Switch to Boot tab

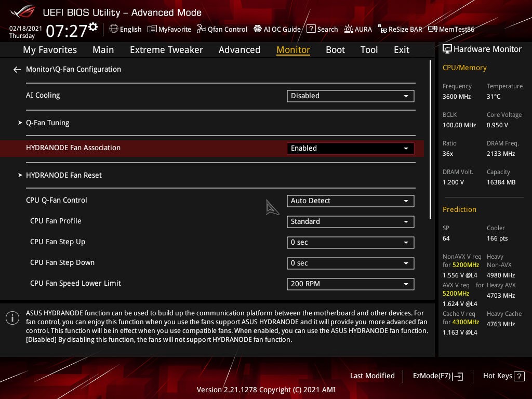coord(335,50)
